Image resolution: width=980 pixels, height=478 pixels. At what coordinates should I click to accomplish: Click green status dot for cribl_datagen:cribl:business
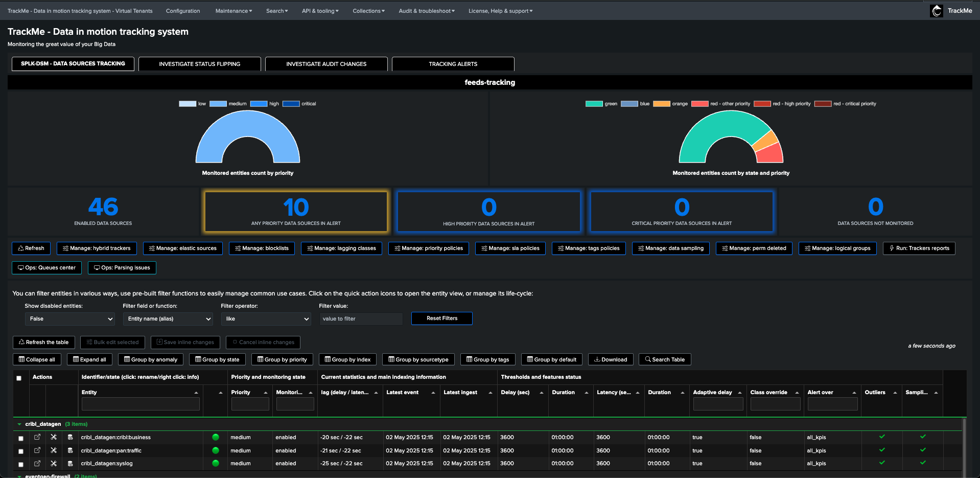[216, 437]
